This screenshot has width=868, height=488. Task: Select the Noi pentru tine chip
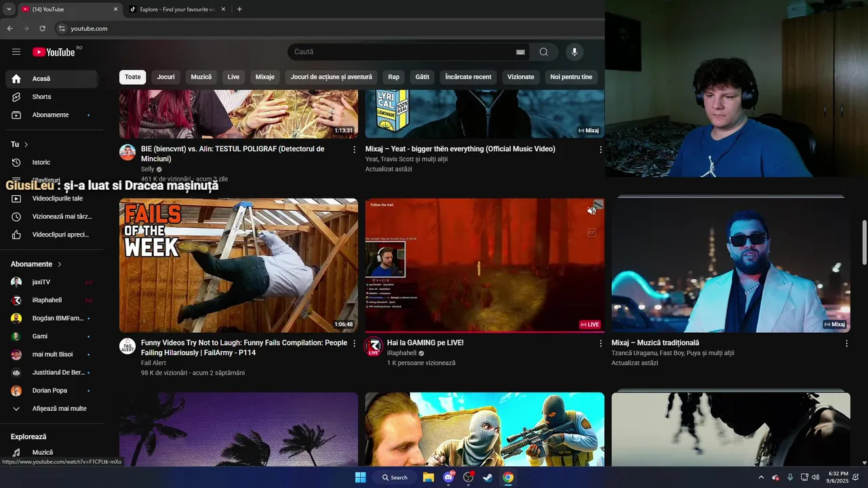pyautogui.click(x=572, y=77)
